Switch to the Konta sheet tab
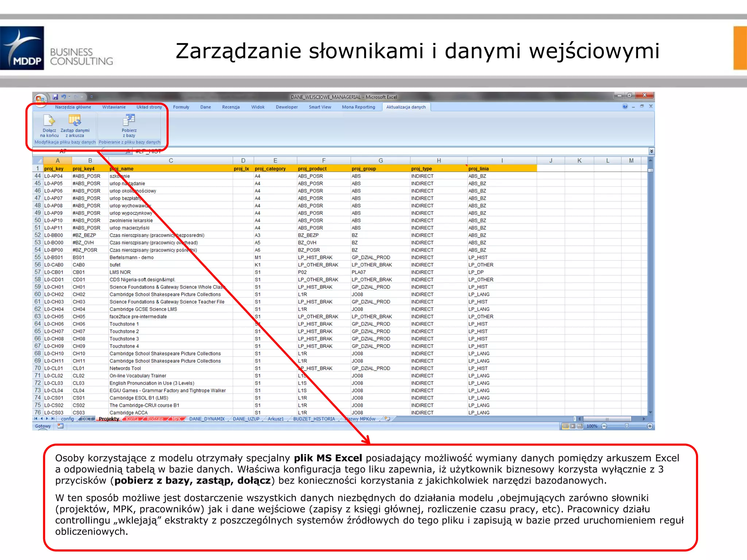 (132, 419)
